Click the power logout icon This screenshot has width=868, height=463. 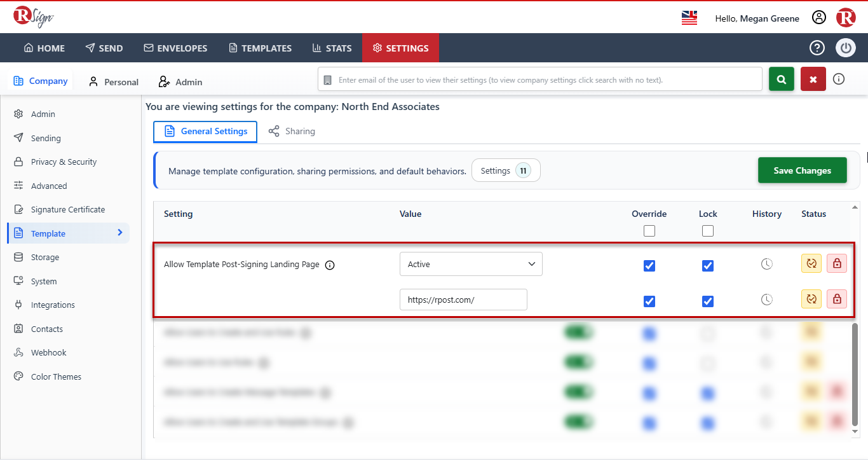(x=846, y=48)
